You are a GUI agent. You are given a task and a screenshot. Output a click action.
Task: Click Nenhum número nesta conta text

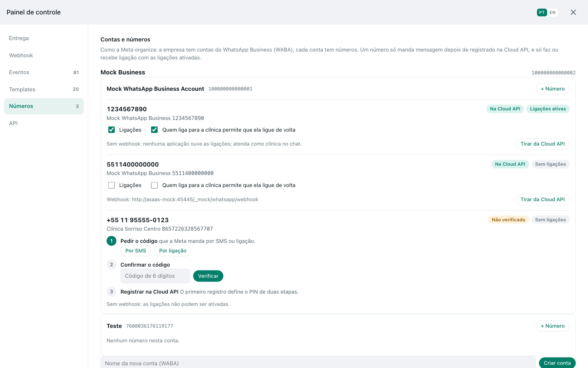(143, 341)
